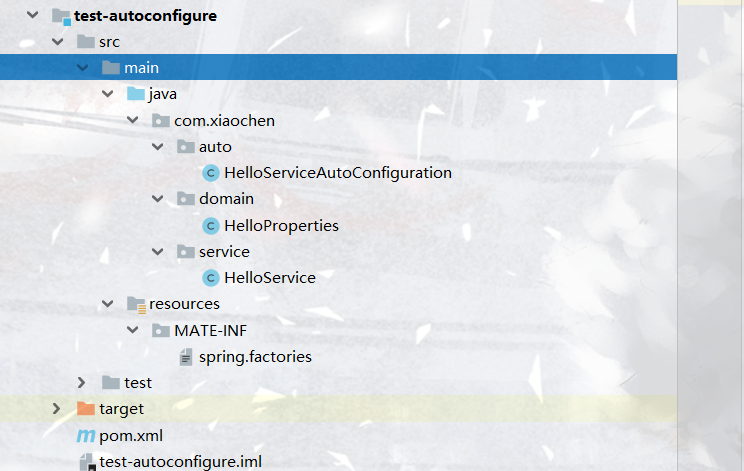744x471 pixels.
Task: Click the HelloProperties class icon
Action: [x=210, y=226]
